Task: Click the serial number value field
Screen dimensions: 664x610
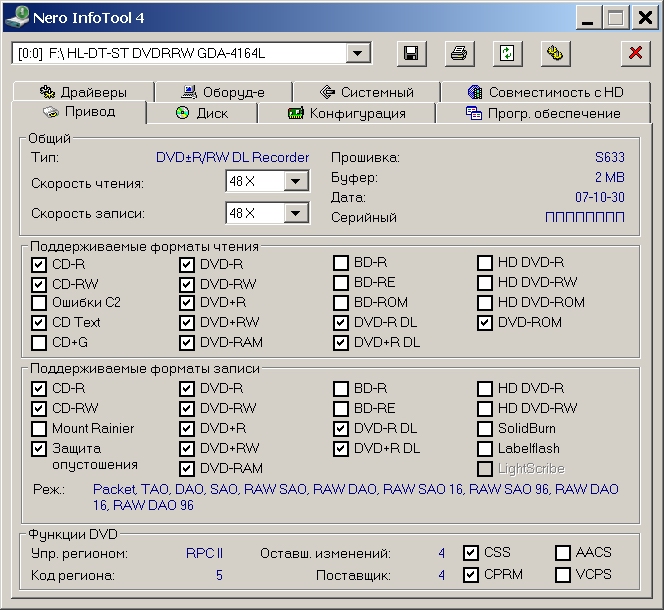Action: click(x=585, y=217)
